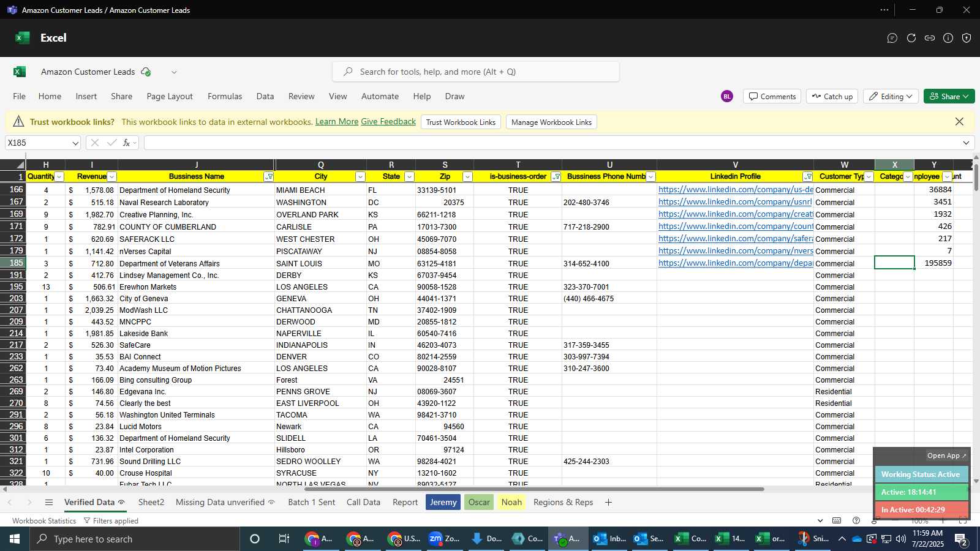Click the insert function fx icon
Screen dimensions: 980x551
point(127,143)
